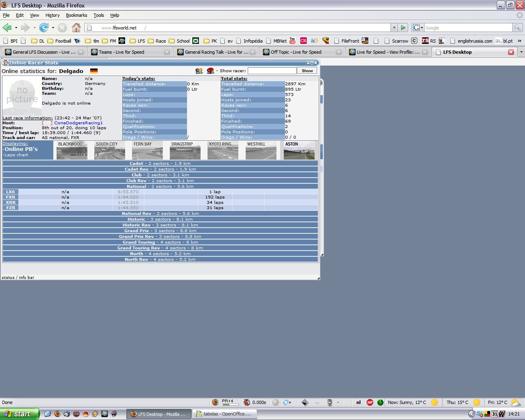The image size is (525, 420).
Task: Click the Laps chart link
Action: pyautogui.click(x=16, y=155)
